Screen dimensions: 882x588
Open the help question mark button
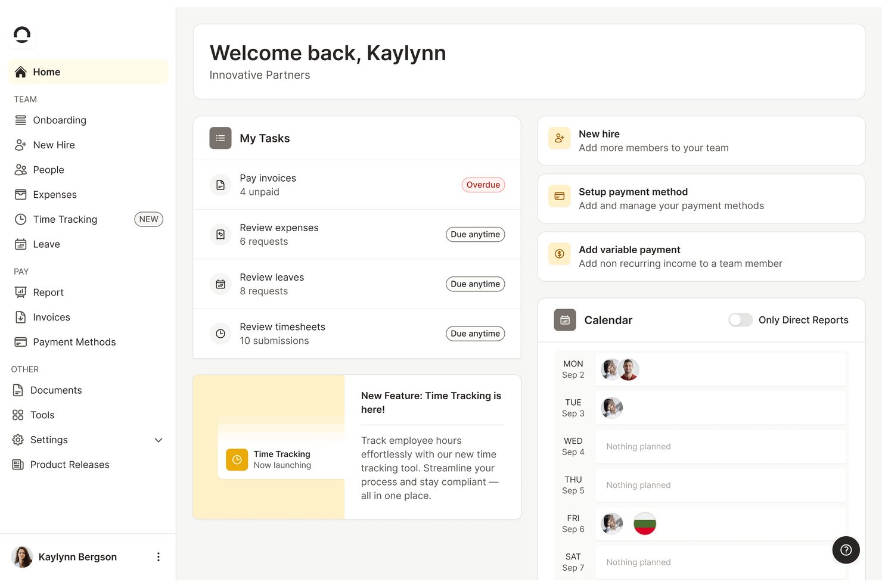click(846, 550)
